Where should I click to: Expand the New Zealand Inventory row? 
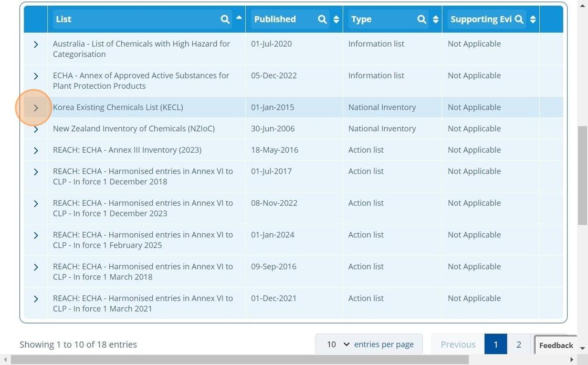(36, 129)
